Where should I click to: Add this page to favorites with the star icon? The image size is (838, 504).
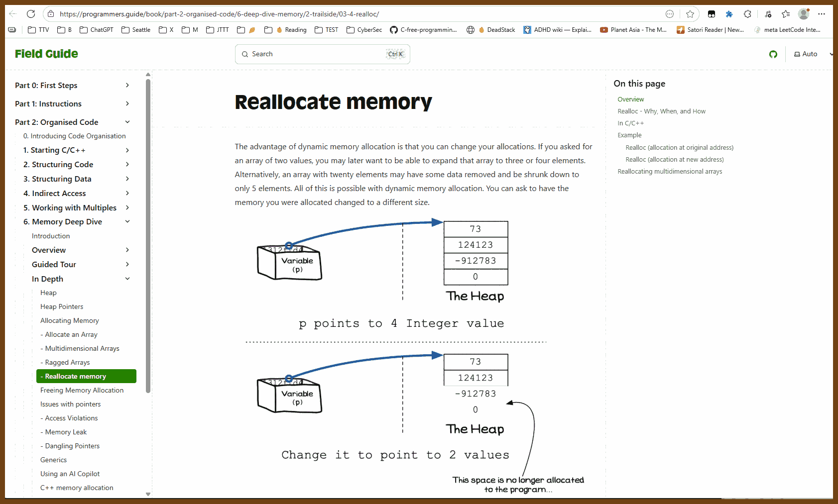click(x=690, y=14)
